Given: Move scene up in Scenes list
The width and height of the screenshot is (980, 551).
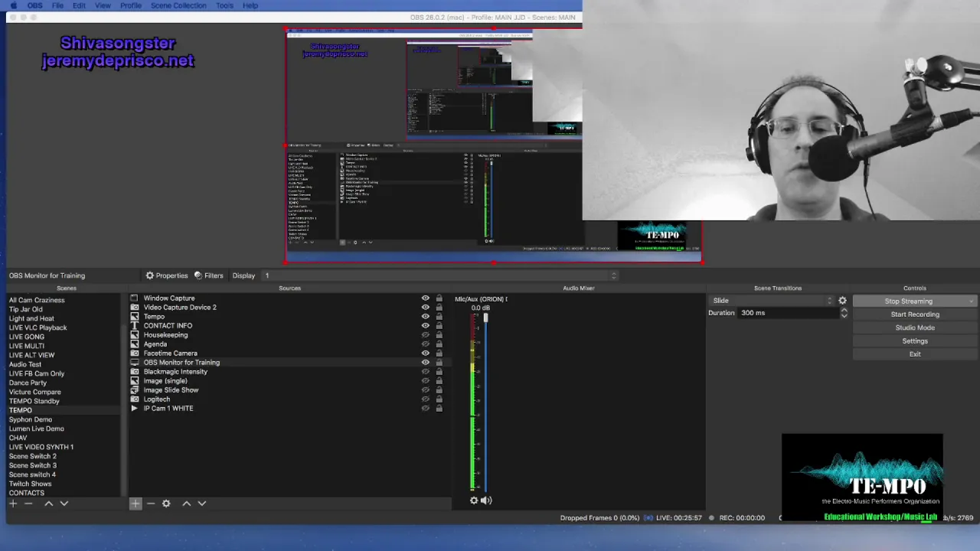Looking at the screenshot, I should (x=48, y=504).
